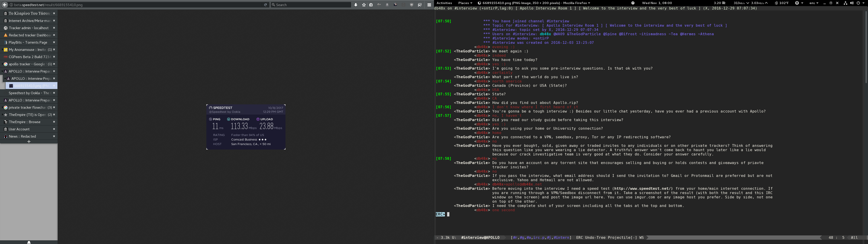
Task: Open the GNOME Activities overview
Action: (444, 3)
